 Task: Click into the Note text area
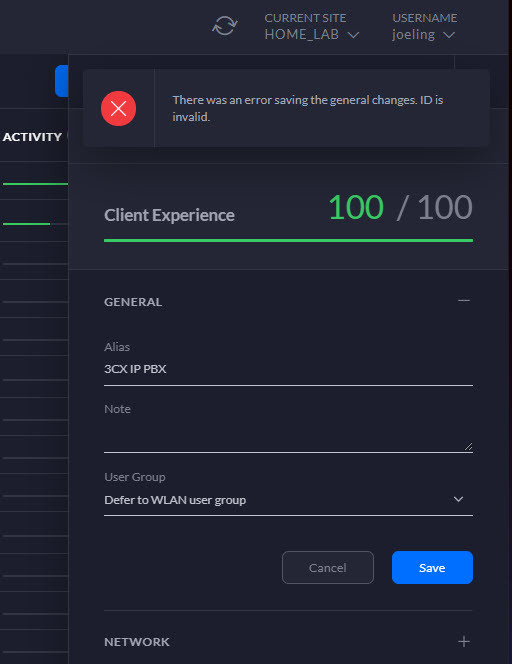point(288,436)
